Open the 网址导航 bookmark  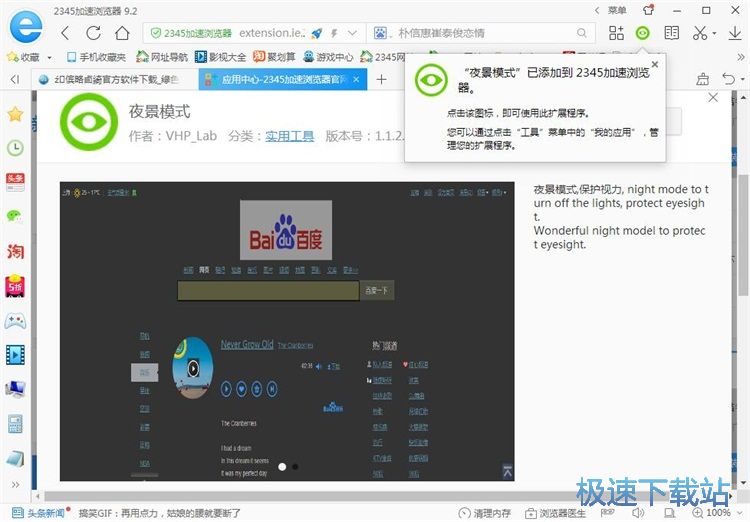click(162, 57)
